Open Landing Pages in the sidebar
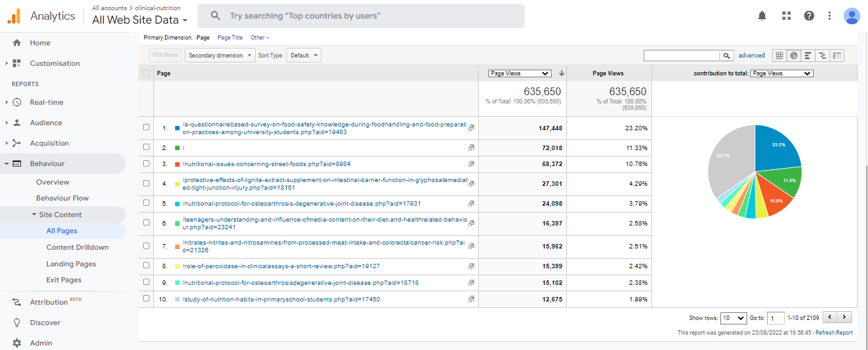This screenshot has height=350, width=868. pyautogui.click(x=71, y=264)
